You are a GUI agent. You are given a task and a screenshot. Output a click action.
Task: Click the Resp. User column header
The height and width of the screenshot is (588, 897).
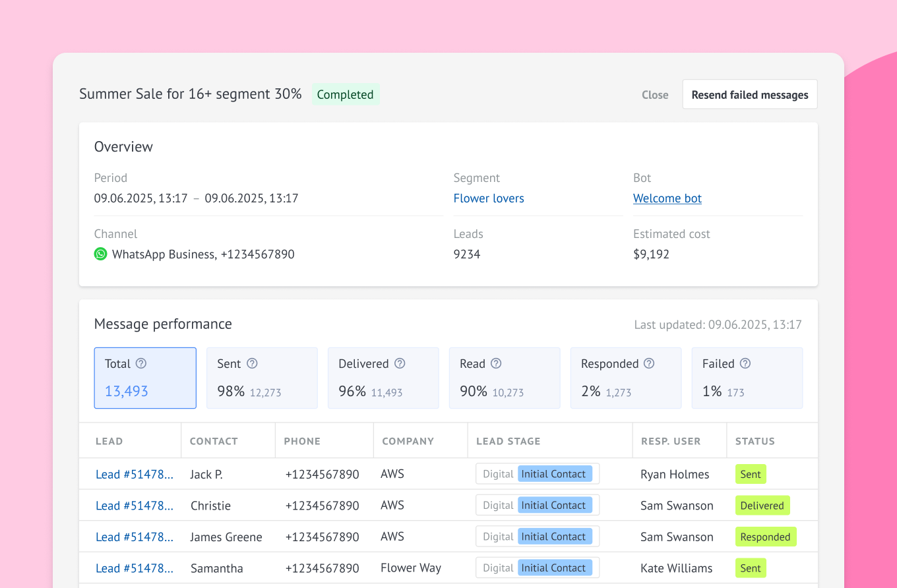(670, 441)
